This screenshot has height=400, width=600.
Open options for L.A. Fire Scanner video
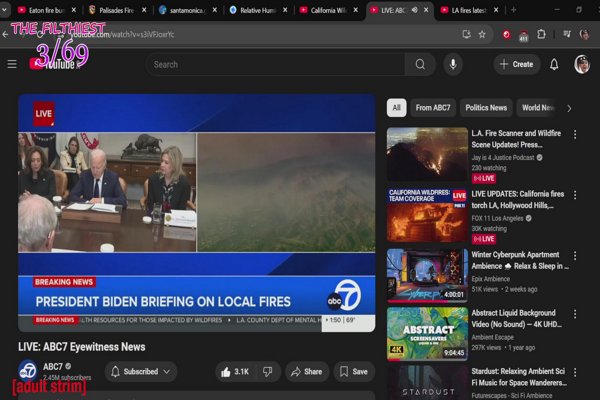pyautogui.click(x=575, y=134)
